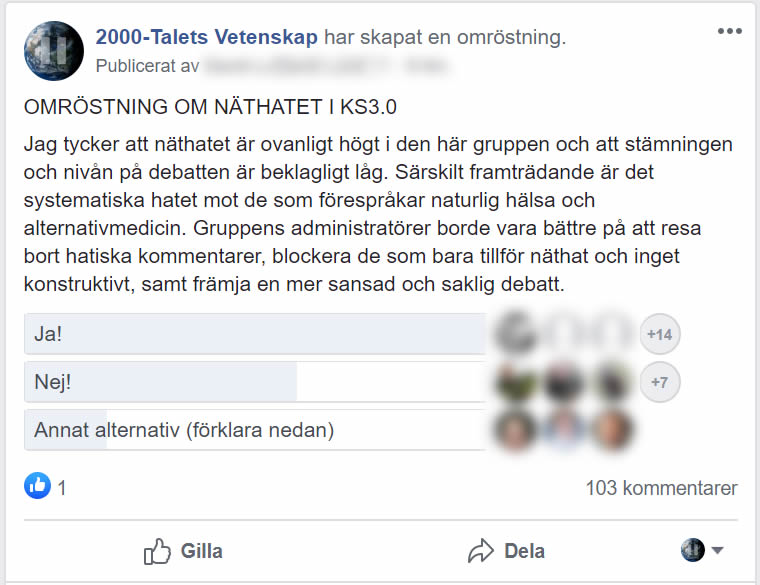Screen dimensions: 760x585
Task: Vote for the "Ja!" poll option
Action: pyautogui.click(x=255, y=334)
